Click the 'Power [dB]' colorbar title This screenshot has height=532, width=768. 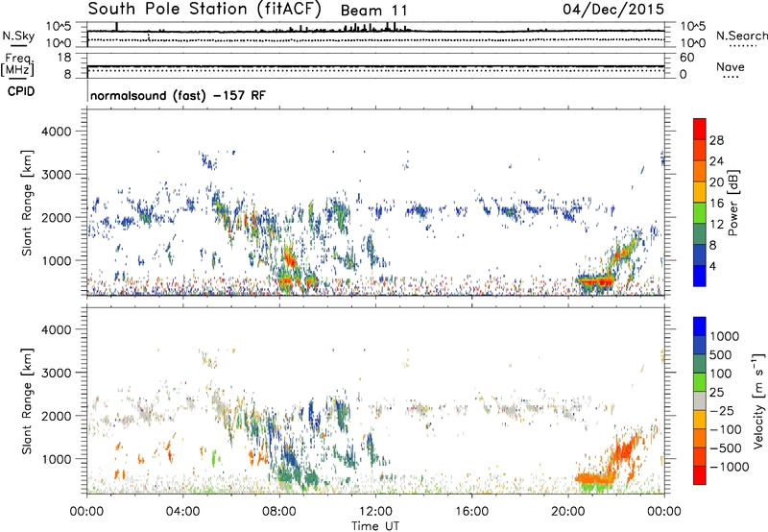733,203
